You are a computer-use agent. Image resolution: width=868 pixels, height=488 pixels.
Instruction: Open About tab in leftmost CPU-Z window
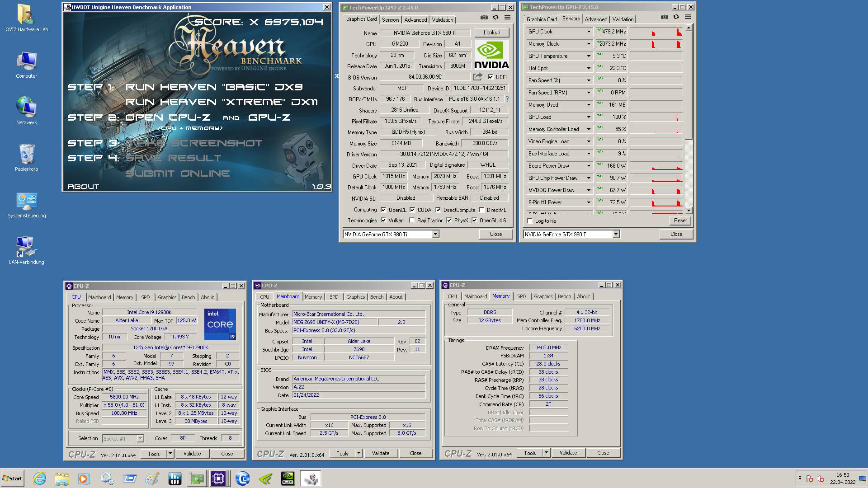pyautogui.click(x=208, y=297)
